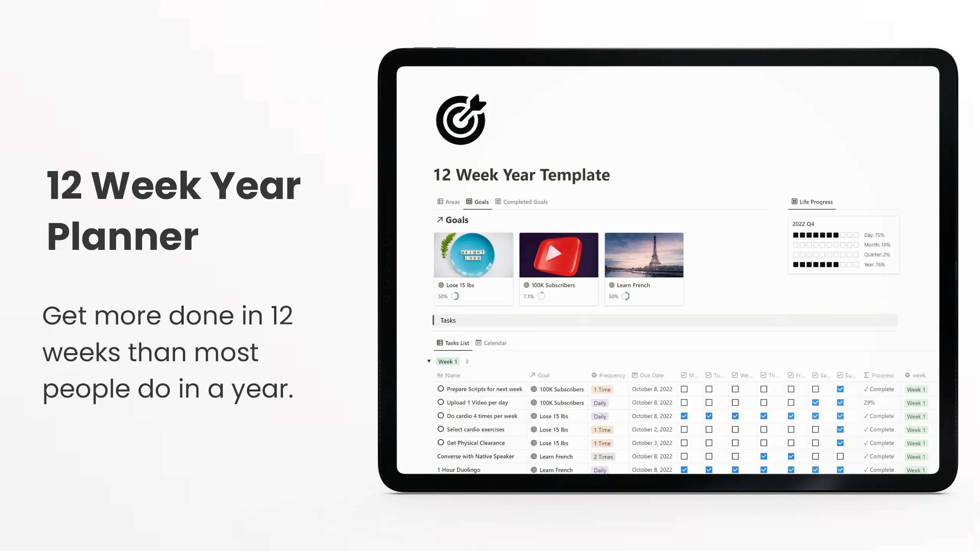This screenshot has height=551, width=980.
Task: Click the goal icon on Lose 15 lbs card
Action: click(x=441, y=285)
